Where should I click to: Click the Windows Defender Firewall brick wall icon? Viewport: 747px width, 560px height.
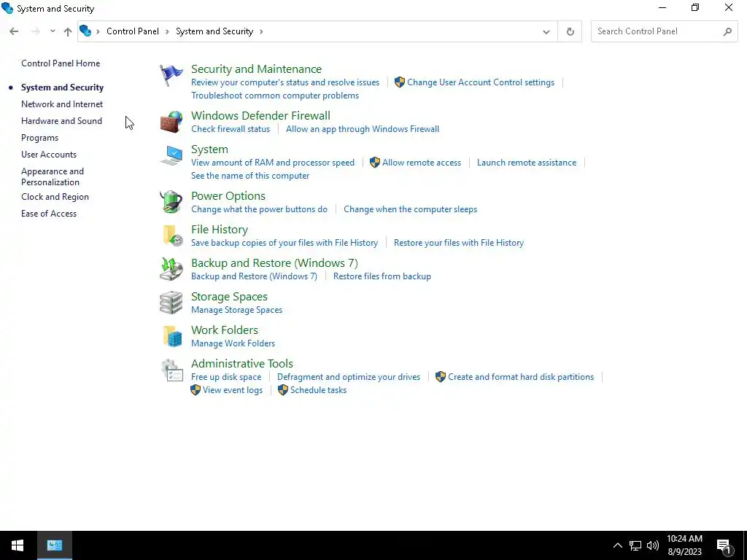pos(171,122)
